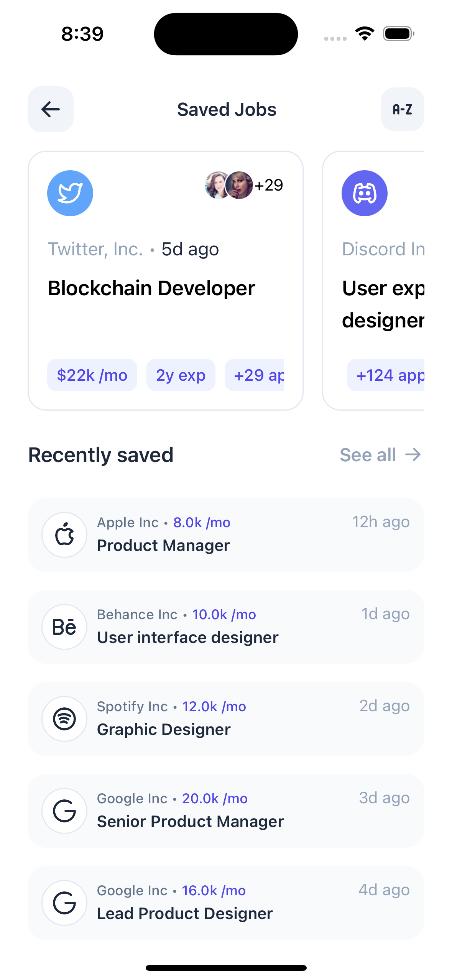Expand the See all arrow
452x980 pixels.
(413, 455)
